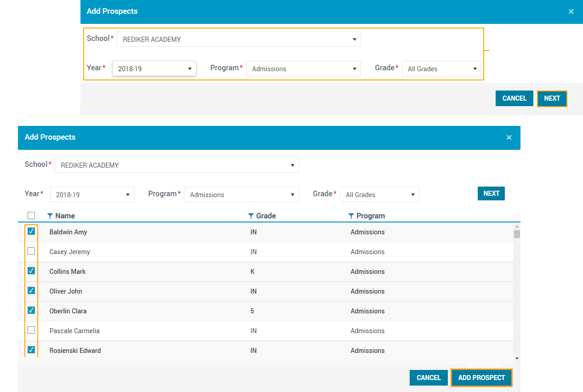Select the Pascale Carmelia name cell
Screen dimensions: 583x392
tap(74, 331)
